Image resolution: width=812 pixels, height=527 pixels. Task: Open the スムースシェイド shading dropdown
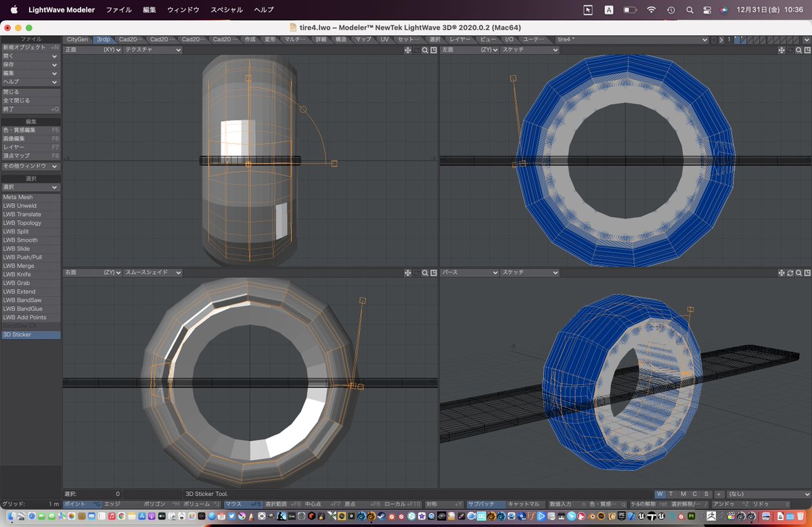click(x=153, y=273)
